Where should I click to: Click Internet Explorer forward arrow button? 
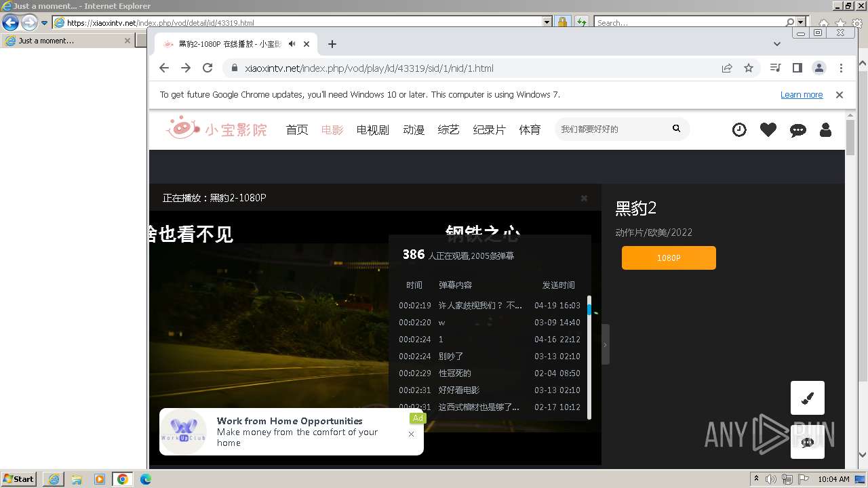[29, 22]
